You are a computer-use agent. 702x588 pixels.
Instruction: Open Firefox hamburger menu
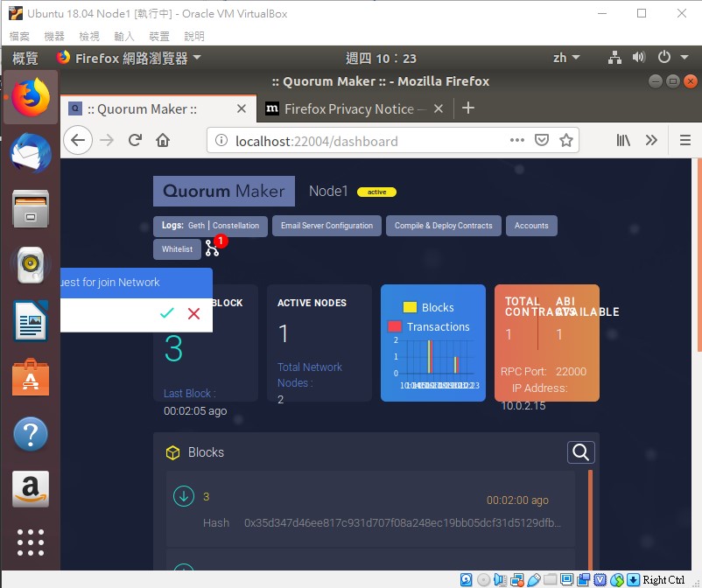[684, 140]
